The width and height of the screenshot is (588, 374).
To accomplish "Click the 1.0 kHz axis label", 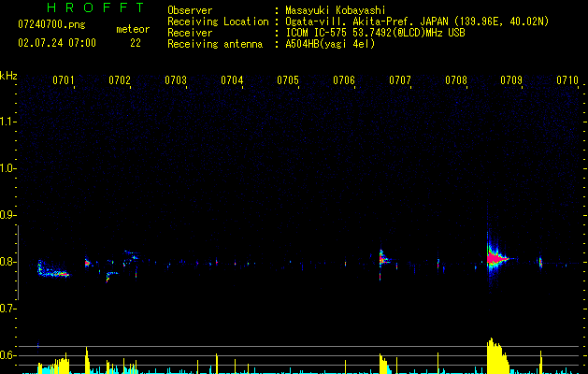I will point(7,168).
